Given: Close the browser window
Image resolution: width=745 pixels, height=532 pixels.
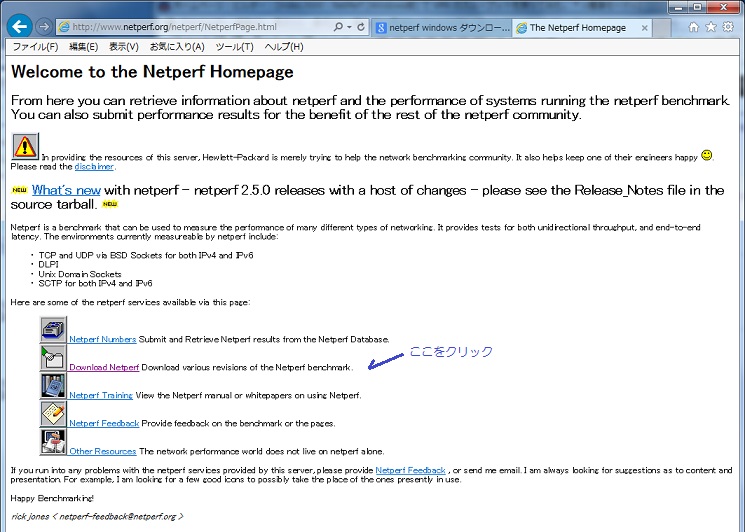Looking at the screenshot, I should pos(724,7).
